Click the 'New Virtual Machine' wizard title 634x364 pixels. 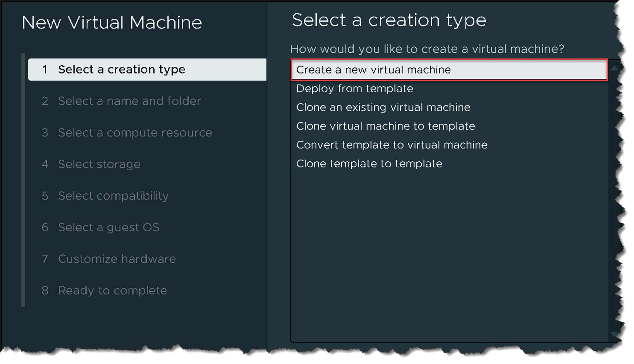click(112, 23)
